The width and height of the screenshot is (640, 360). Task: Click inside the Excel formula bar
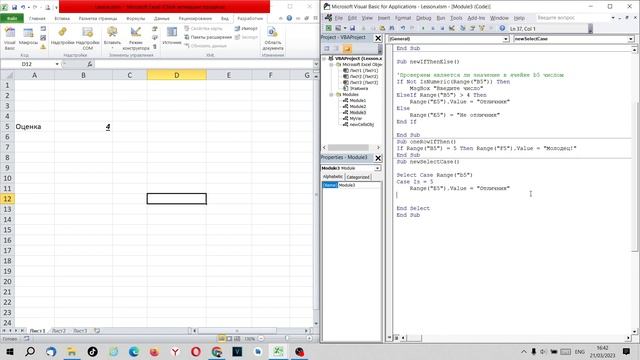click(x=204, y=64)
